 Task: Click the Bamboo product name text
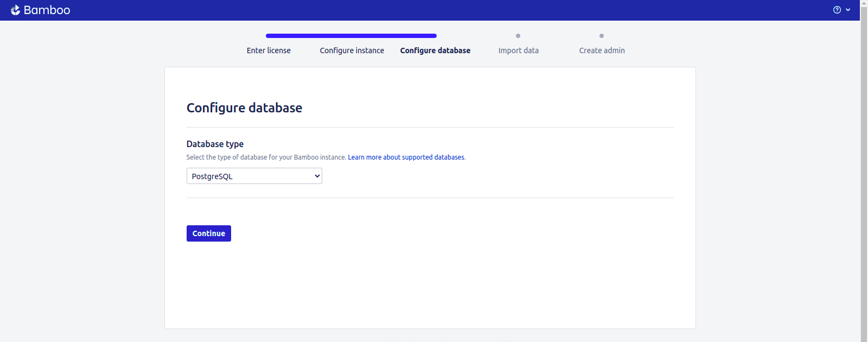[47, 10]
